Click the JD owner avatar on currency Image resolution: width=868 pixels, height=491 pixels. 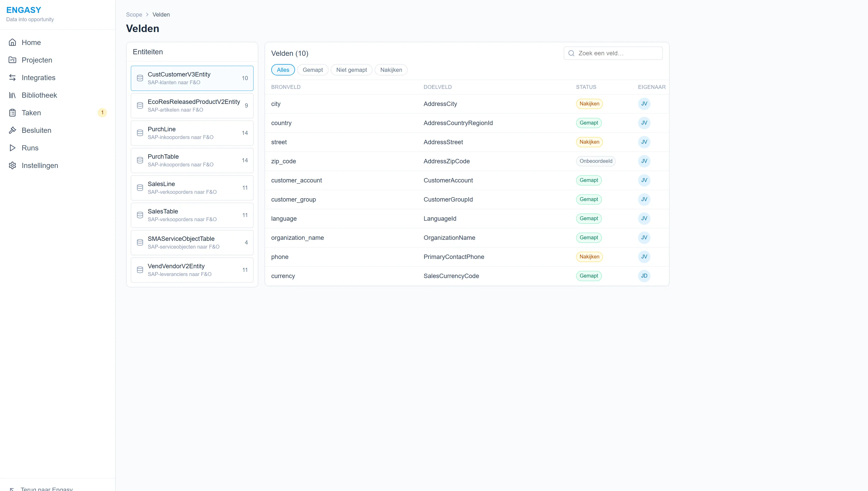[644, 276]
